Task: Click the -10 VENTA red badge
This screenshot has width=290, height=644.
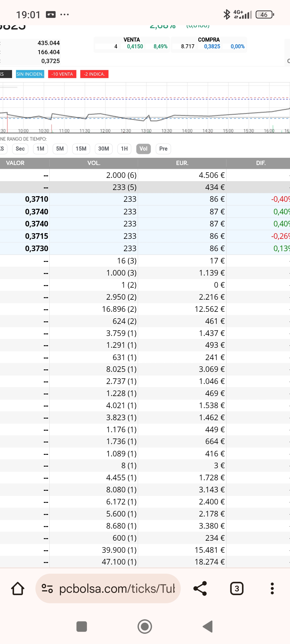Action: [62, 74]
